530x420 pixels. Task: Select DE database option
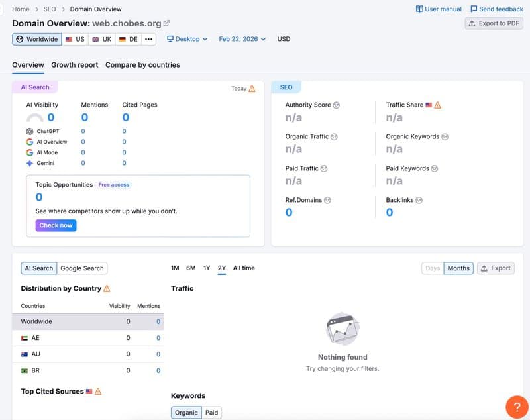click(129, 39)
